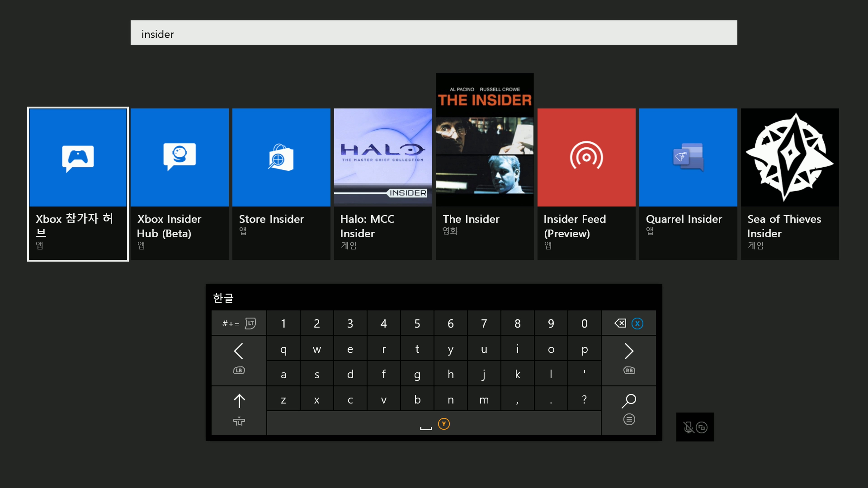The image size is (868, 488).
Task: Tap the k key
Action: pyautogui.click(x=518, y=374)
